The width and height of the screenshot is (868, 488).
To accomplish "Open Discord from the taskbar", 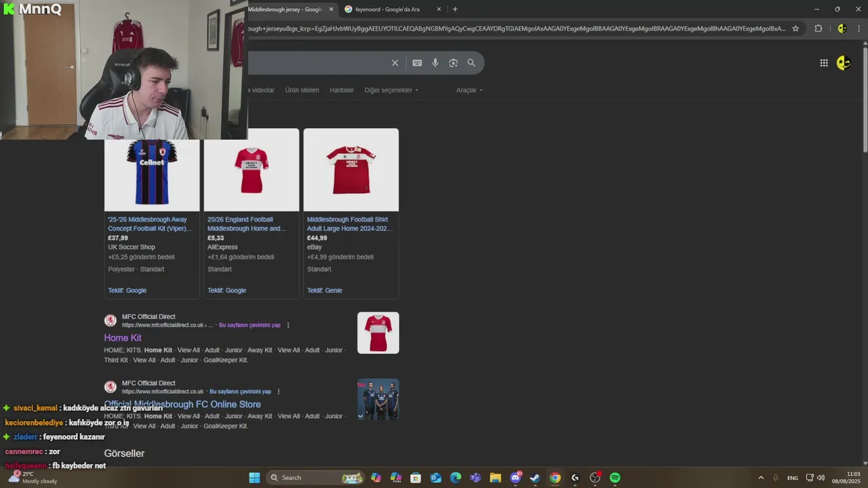I will click(515, 478).
